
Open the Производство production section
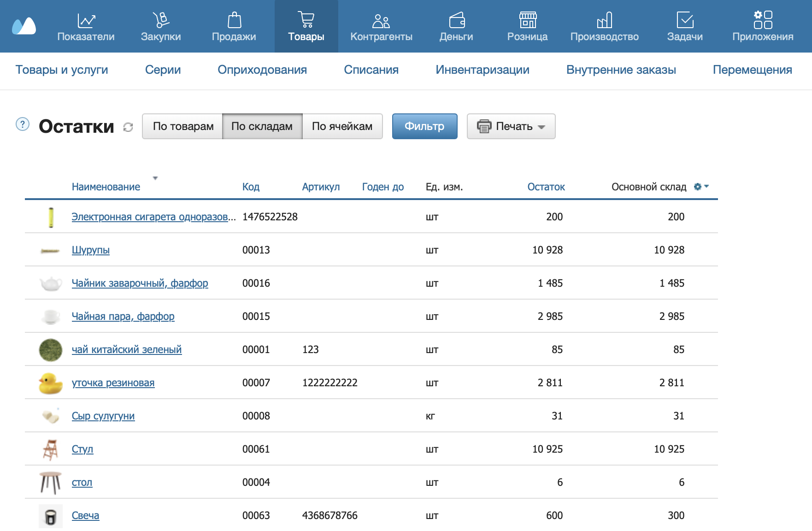(604, 27)
